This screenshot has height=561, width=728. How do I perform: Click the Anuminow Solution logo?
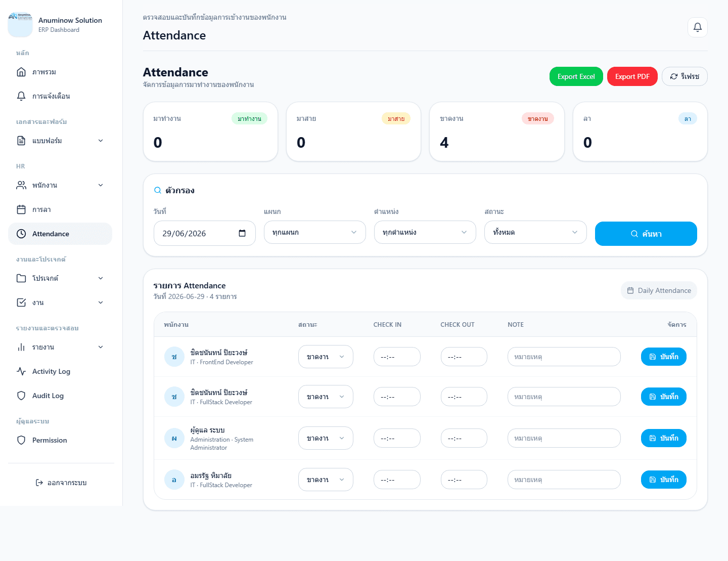[x=20, y=24]
